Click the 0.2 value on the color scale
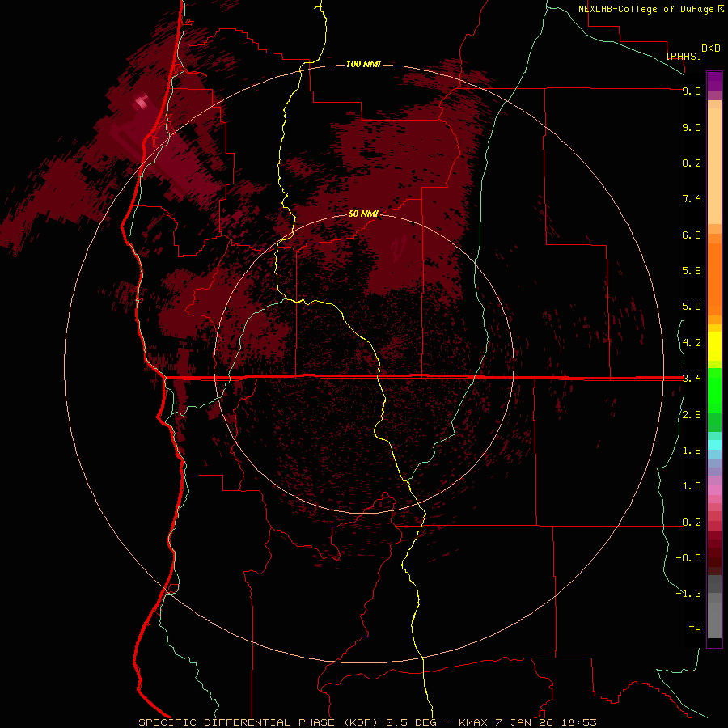This screenshot has width=728, height=728. point(692,523)
